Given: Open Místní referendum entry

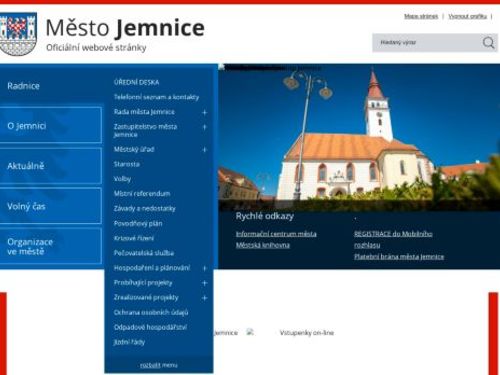Looking at the screenshot, I should point(142,194).
